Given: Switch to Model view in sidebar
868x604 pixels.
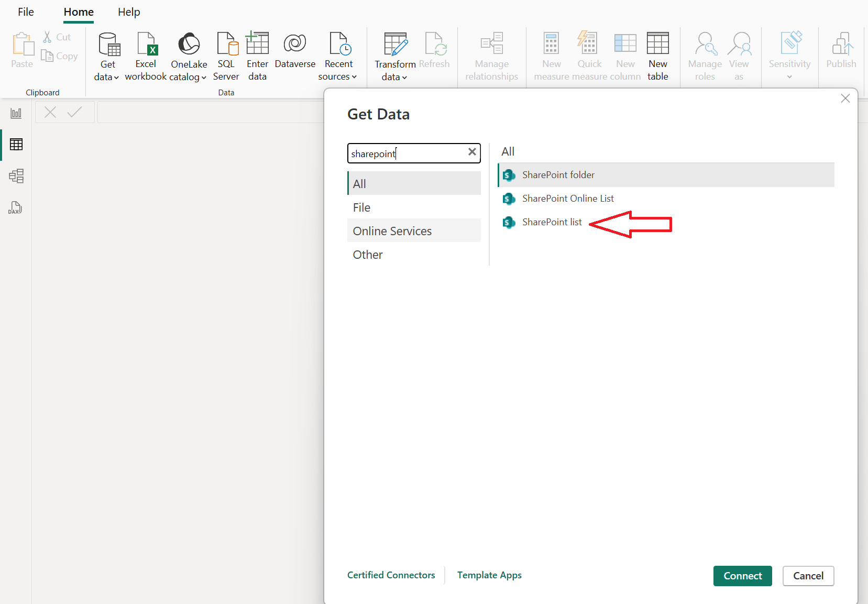Looking at the screenshot, I should (x=16, y=176).
